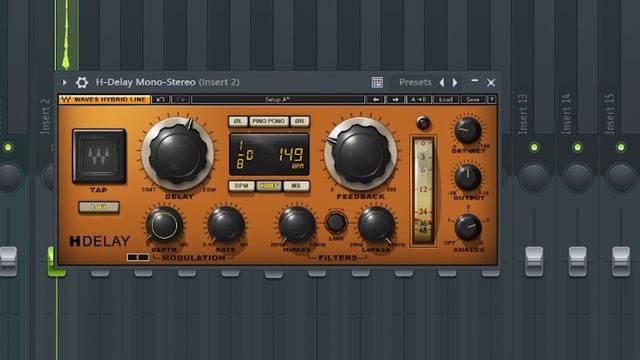Click the Insert 14 pan knob
640x360 pixels.
(578, 177)
